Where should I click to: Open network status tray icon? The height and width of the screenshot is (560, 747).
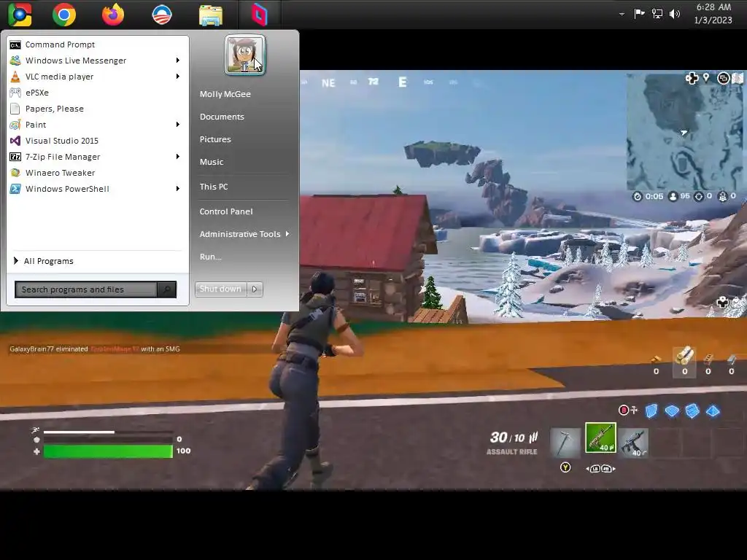click(657, 14)
